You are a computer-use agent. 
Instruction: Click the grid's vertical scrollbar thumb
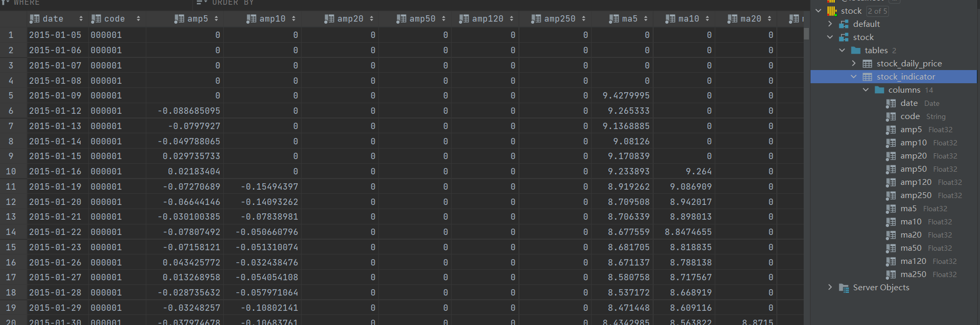point(806,34)
